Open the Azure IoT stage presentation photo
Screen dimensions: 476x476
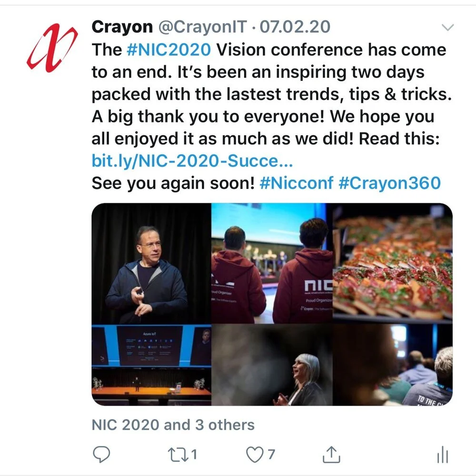click(151, 365)
